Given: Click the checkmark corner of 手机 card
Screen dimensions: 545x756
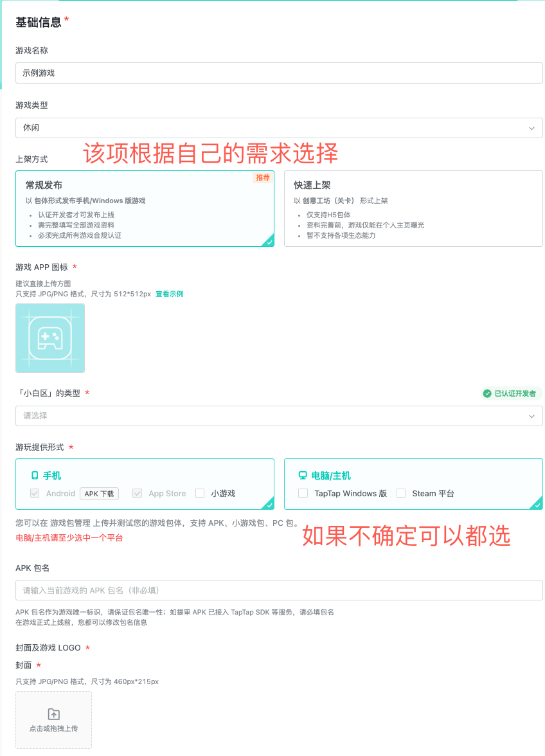Looking at the screenshot, I should click(x=269, y=504).
